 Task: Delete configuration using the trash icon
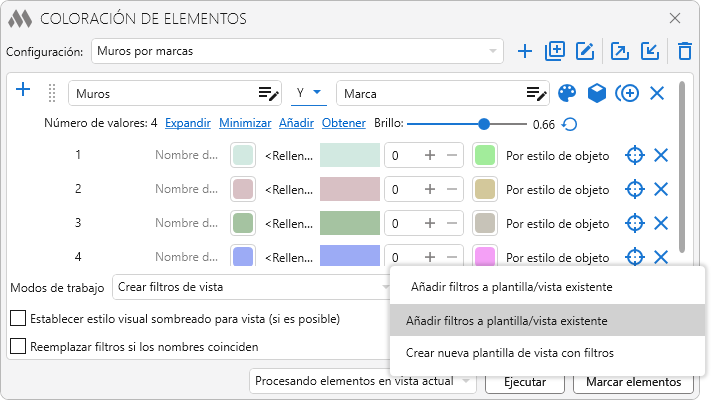[x=685, y=51]
